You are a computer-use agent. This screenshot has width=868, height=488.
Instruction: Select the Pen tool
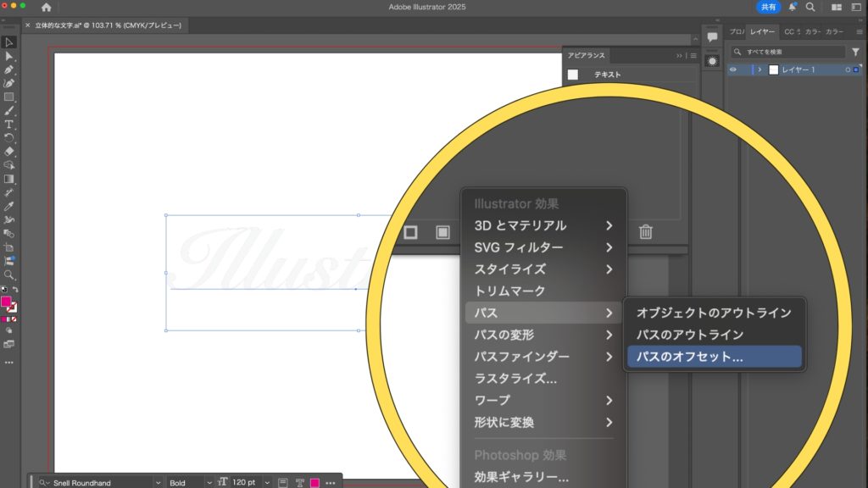pyautogui.click(x=9, y=69)
